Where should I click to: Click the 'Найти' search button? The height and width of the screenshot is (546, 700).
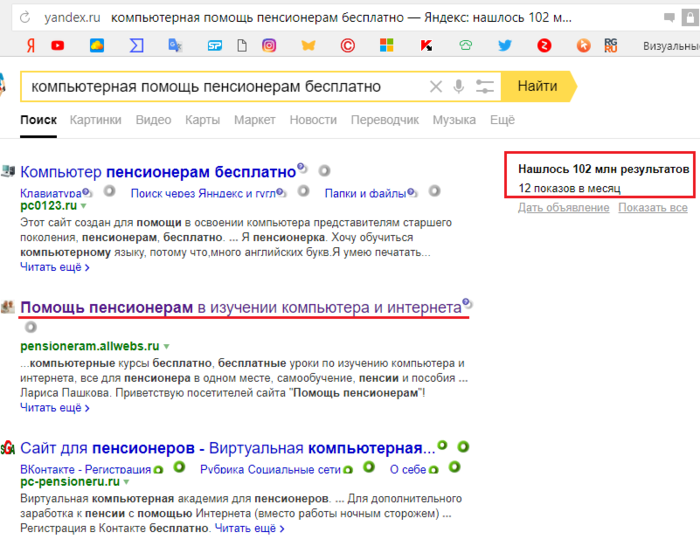click(x=538, y=86)
